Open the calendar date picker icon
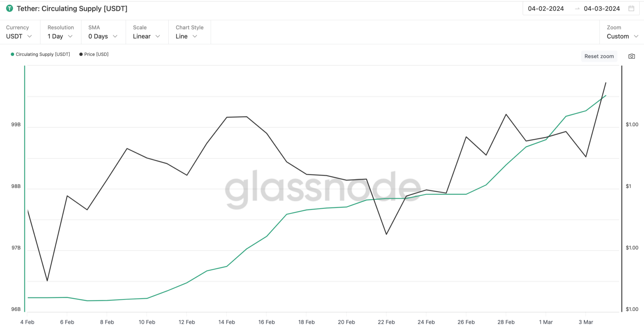The image size is (644, 334). point(631,8)
